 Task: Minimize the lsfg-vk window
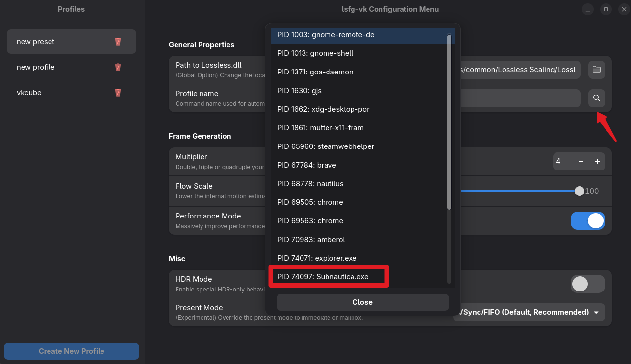[588, 9]
